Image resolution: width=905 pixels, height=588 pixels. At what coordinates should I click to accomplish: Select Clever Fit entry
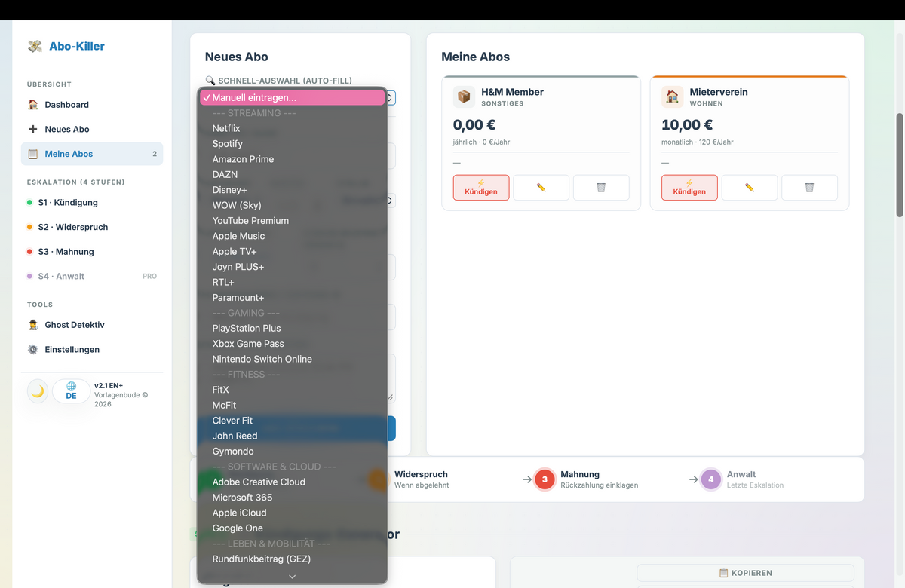[x=293, y=421]
